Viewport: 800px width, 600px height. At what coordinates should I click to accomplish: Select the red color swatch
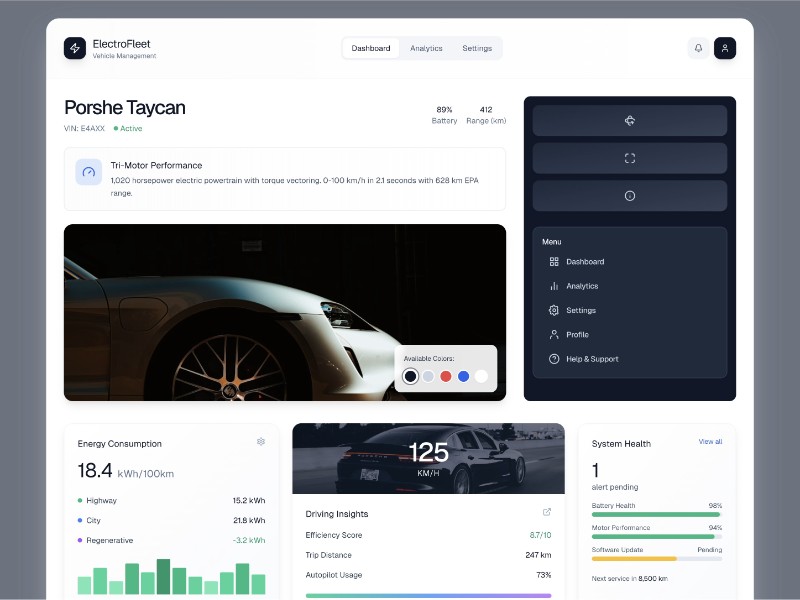[x=446, y=376]
